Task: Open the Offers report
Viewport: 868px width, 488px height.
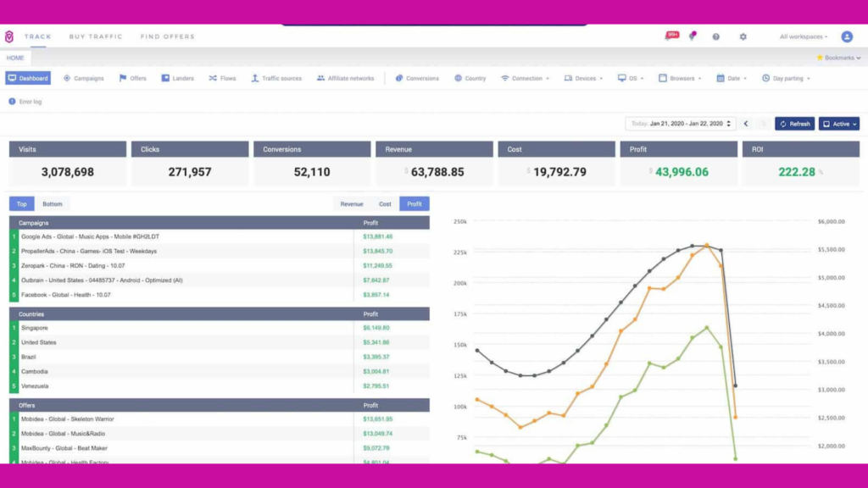Action: pyautogui.click(x=133, y=79)
